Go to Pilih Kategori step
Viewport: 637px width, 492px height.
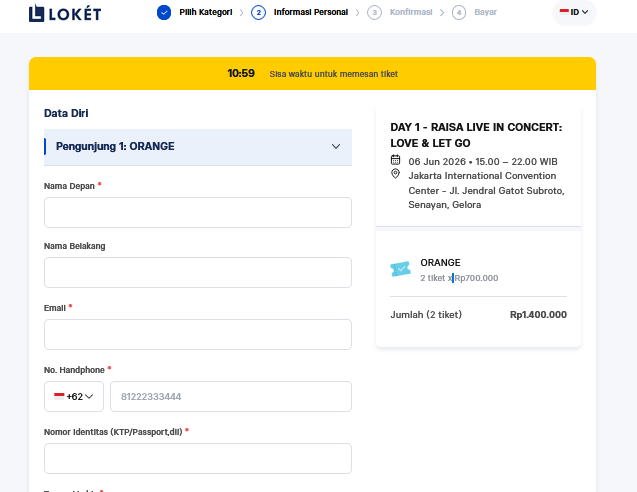pos(206,12)
